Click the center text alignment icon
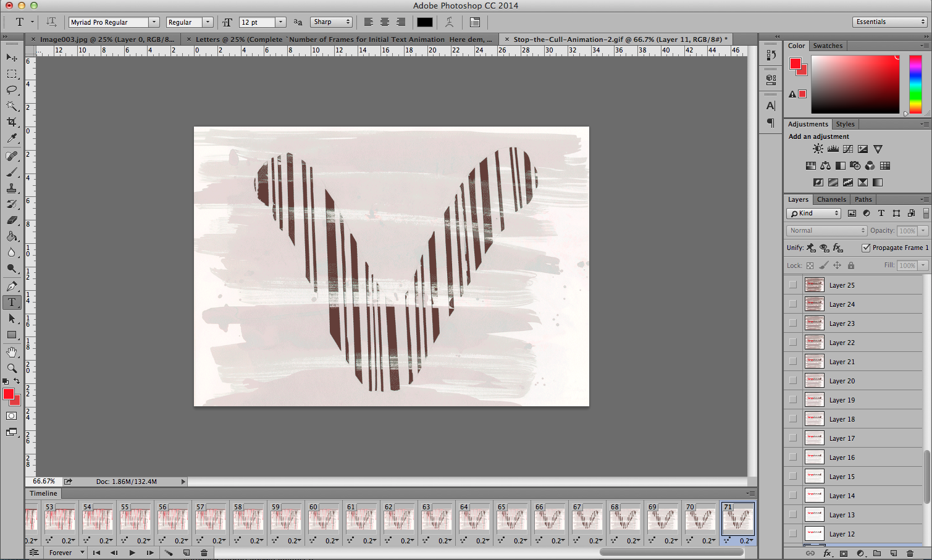This screenshot has height=560, width=932. 384,22
